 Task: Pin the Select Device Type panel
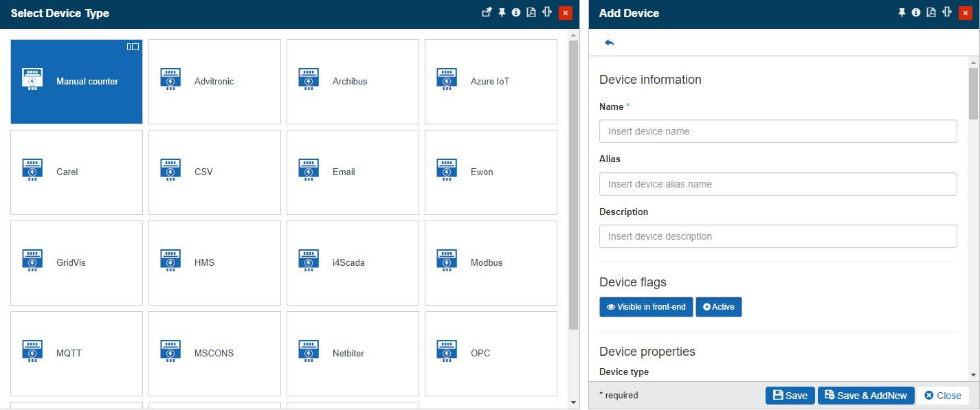[x=502, y=12]
